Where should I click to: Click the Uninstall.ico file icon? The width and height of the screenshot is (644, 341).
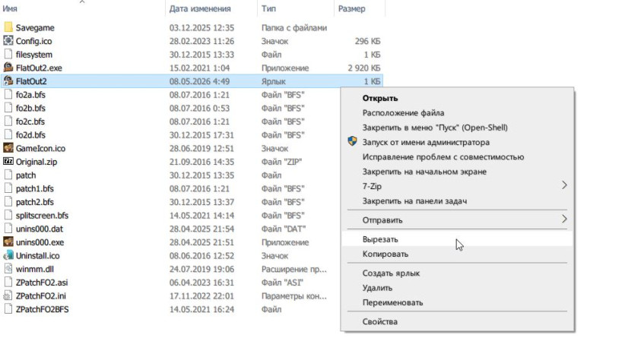(8, 255)
